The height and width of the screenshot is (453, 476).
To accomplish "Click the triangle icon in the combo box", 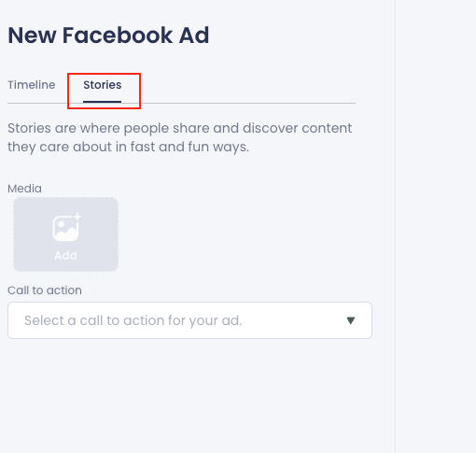I will tap(351, 320).
